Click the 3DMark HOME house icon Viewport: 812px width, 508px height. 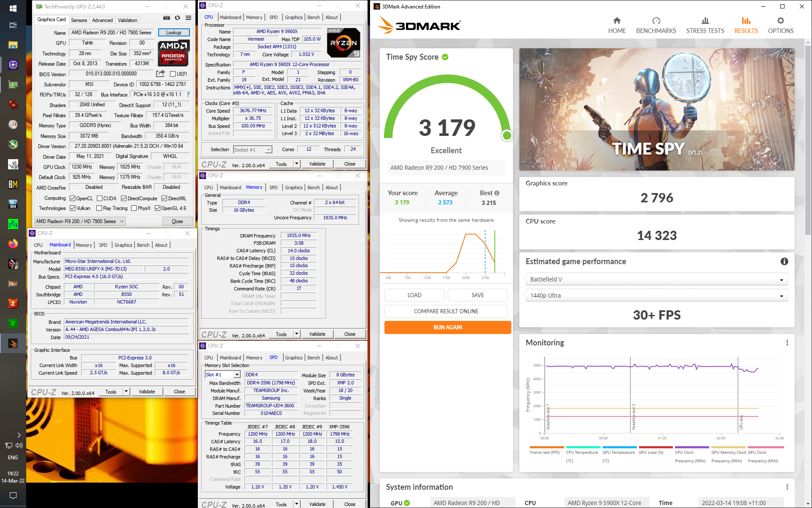(617, 20)
